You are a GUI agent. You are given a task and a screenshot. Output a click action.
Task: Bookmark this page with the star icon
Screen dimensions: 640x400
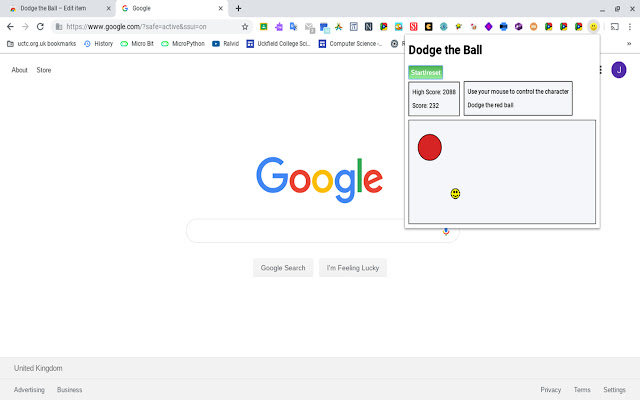coord(245,27)
